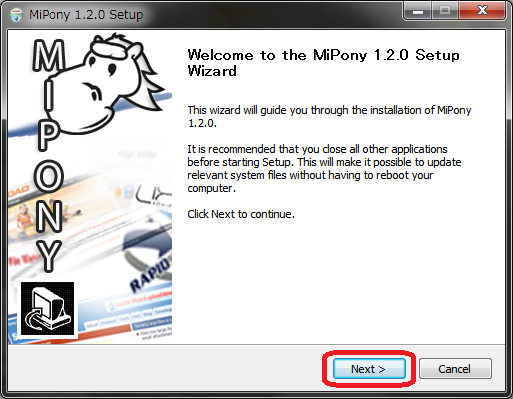Click the 'This wizard will guide you' sentence
This screenshot has width=513, height=399.
pos(329,116)
